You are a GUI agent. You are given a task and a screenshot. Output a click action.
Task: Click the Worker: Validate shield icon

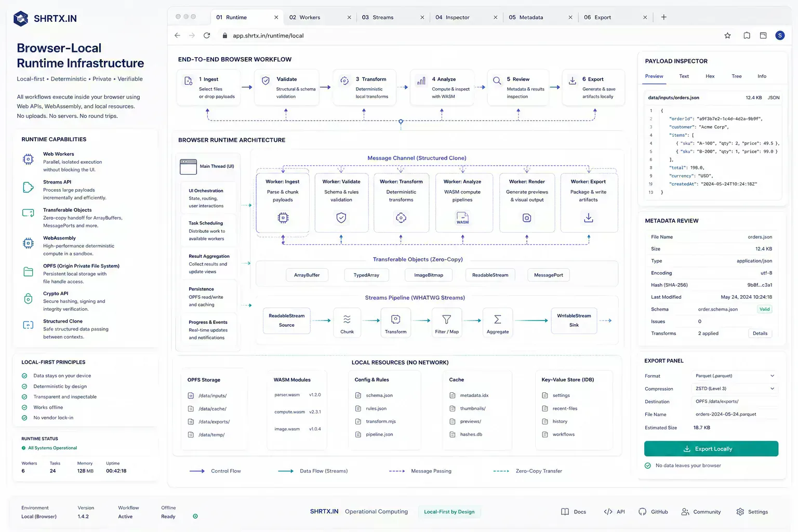click(341, 218)
